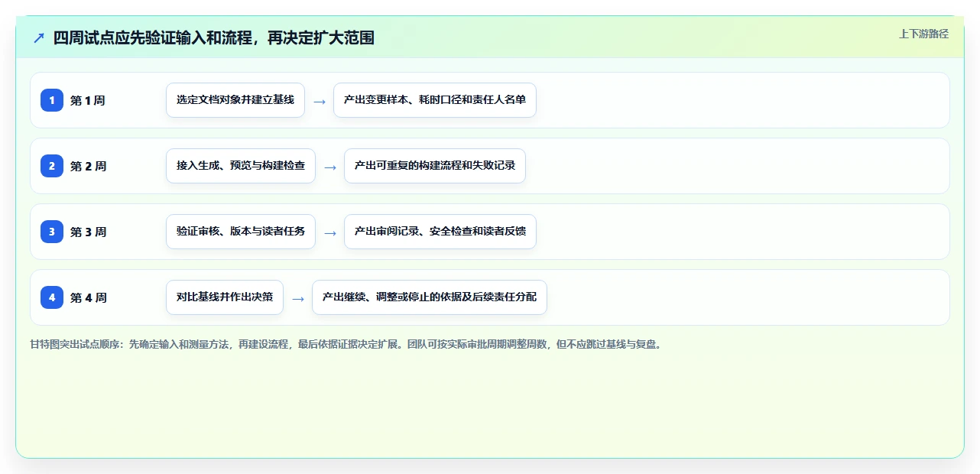Open the 产出审阅记录、安全检查和读者反馈 card

click(440, 232)
